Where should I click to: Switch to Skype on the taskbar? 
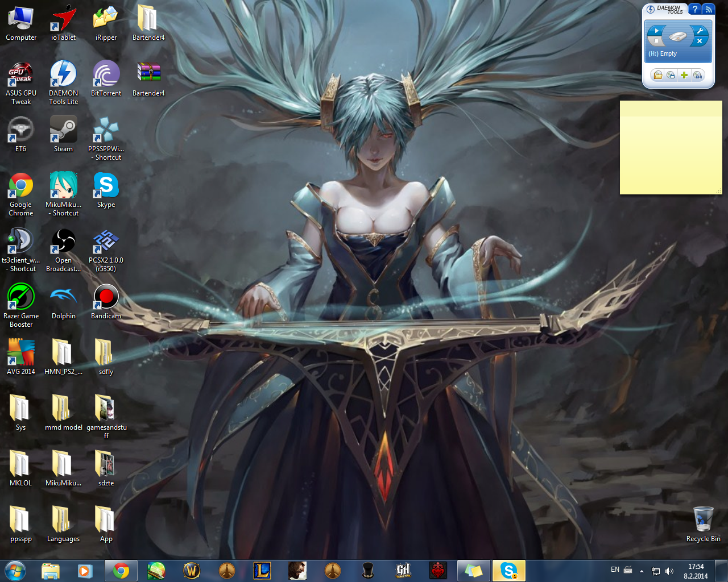(509, 571)
